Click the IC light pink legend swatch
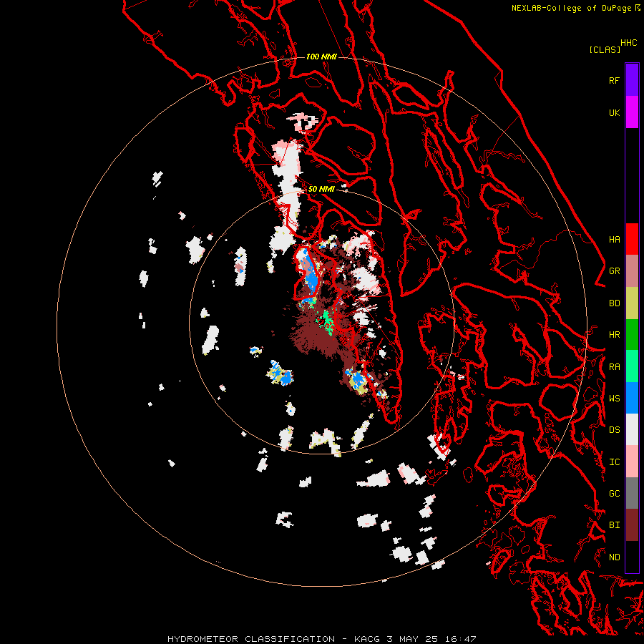Viewport: 644px width, 644px height. coord(632,462)
